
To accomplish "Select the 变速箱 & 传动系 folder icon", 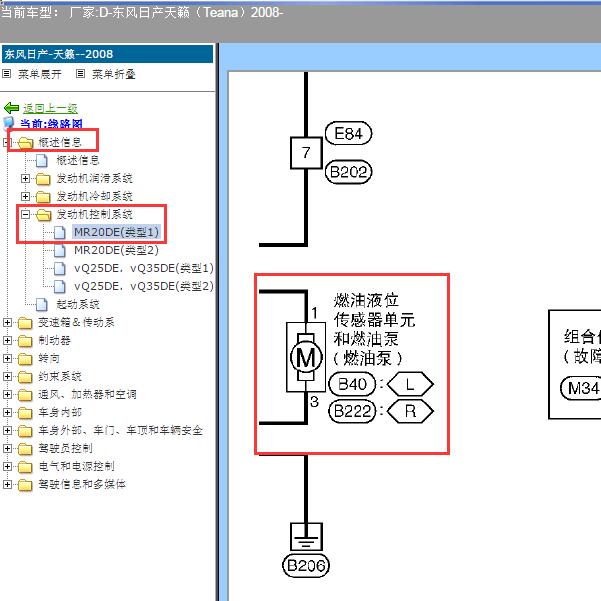I will coord(25,323).
